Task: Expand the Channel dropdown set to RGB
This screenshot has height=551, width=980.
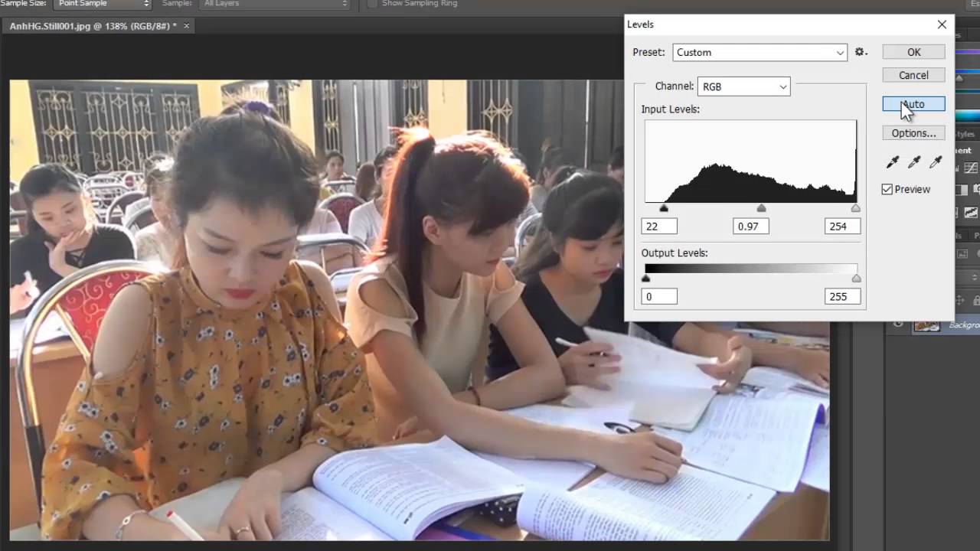Action: point(743,86)
